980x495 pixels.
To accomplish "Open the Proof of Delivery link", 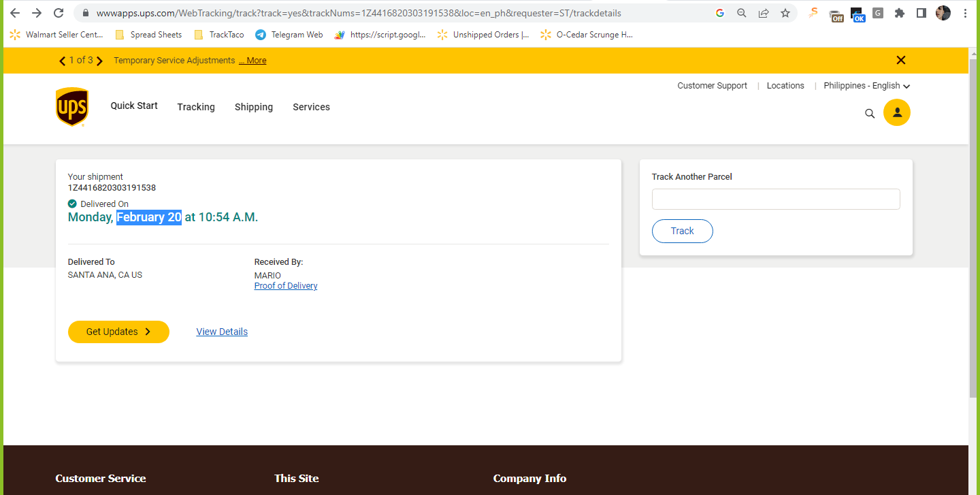I will click(286, 286).
